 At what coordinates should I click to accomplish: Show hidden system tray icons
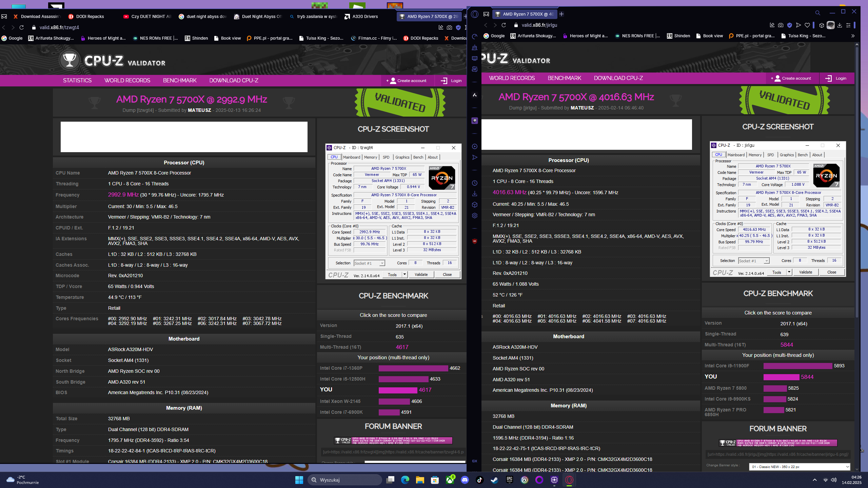point(814,480)
